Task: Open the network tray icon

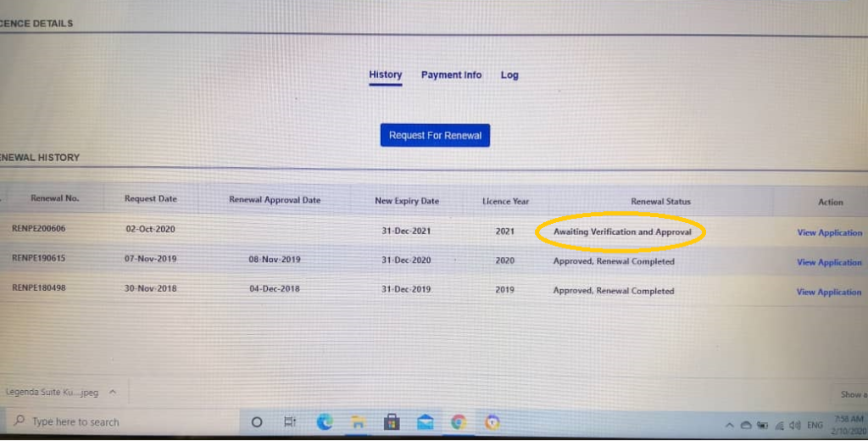Action: 780,426
